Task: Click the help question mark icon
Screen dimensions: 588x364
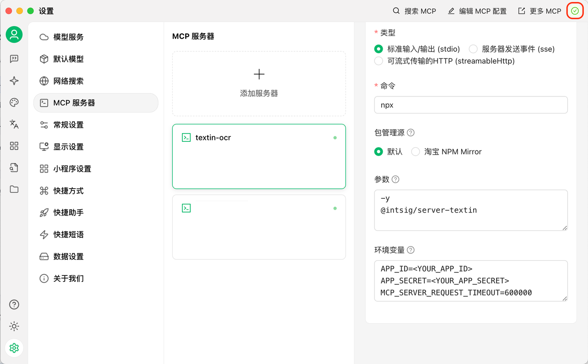Action: (x=14, y=304)
